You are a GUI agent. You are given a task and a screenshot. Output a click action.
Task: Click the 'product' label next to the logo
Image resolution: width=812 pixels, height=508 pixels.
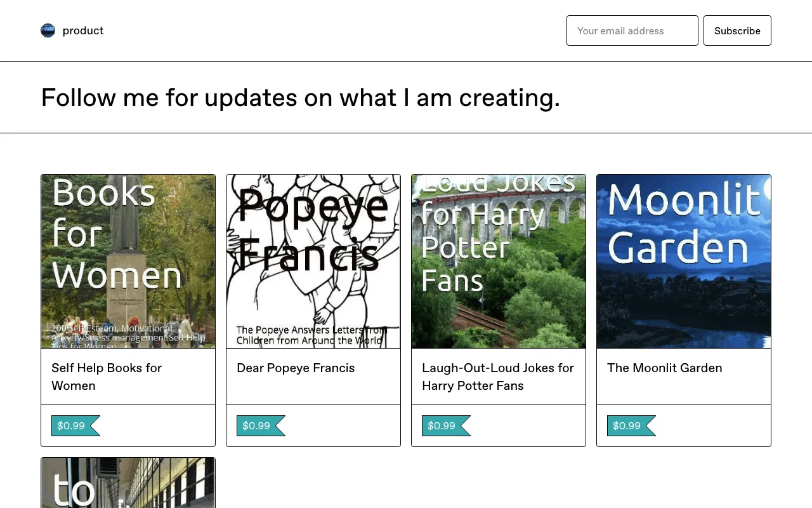tap(83, 30)
